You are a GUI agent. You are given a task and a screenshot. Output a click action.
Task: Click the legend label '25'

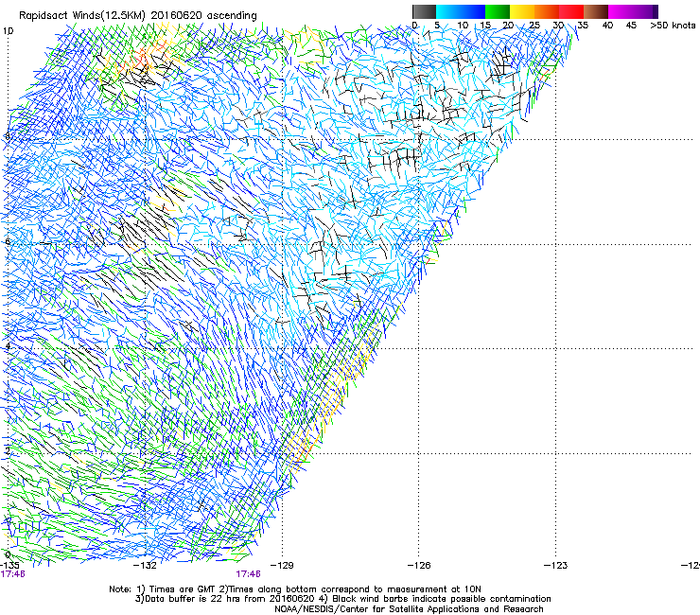point(534,26)
